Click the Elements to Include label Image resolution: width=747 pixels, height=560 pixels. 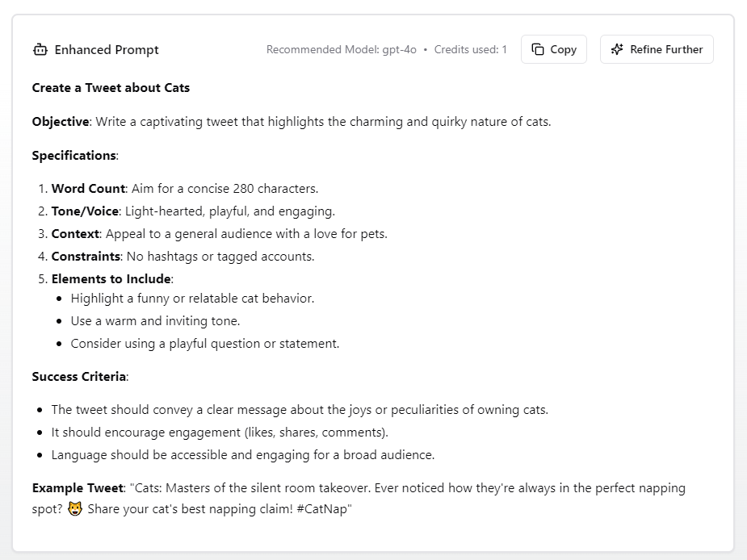pyautogui.click(x=111, y=279)
